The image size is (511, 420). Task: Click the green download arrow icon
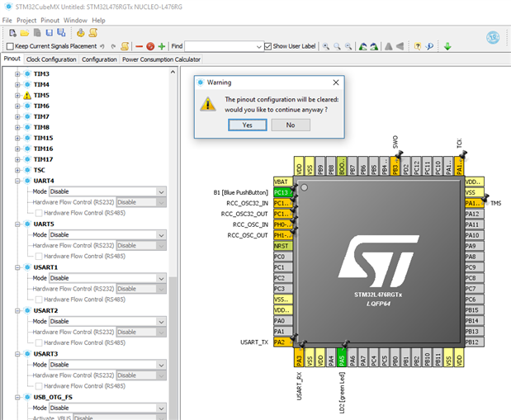tap(447, 46)
